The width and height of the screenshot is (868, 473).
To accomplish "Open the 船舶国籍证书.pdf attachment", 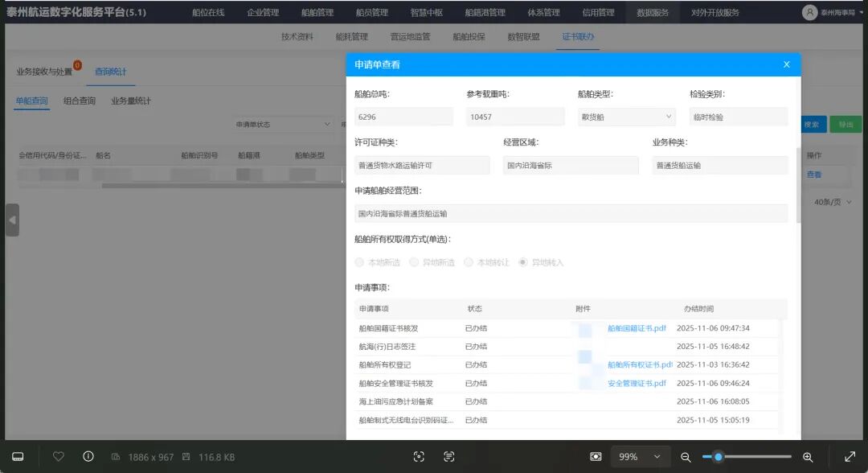I will pyautogui.click(x=637, y=328).
